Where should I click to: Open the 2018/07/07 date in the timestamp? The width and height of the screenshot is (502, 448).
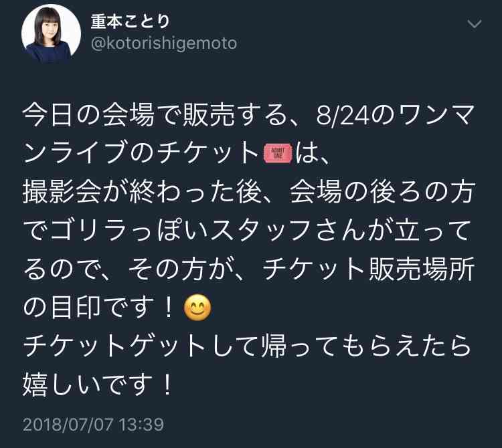68,425
